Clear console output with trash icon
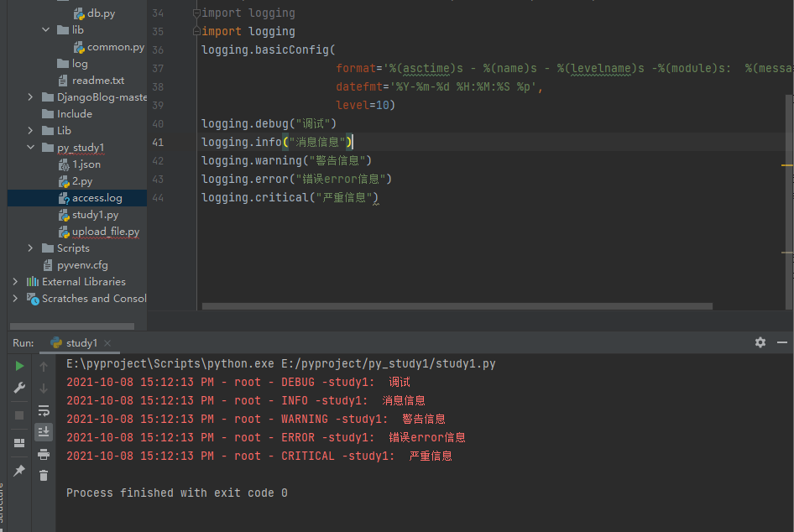 [44, 475]
